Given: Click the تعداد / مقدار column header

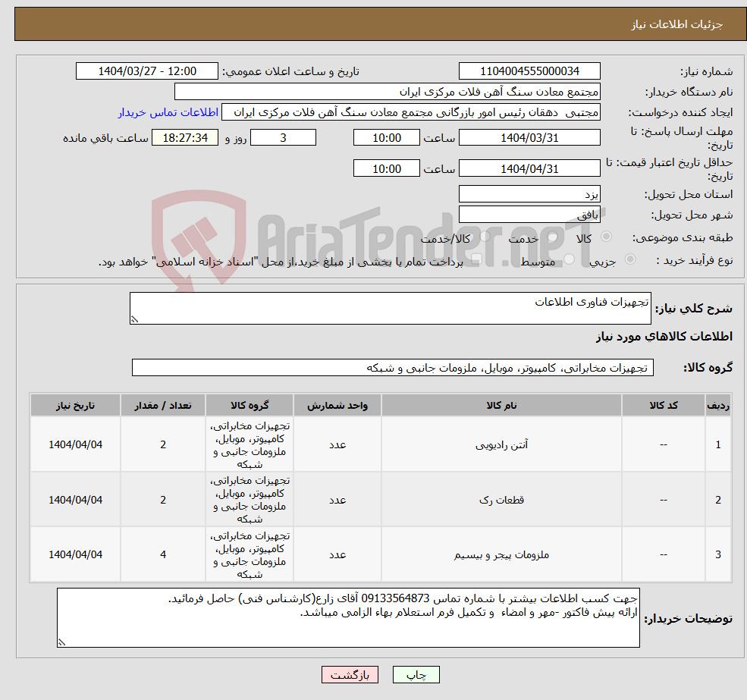Looking at the screenshot, I should point(163,406).
